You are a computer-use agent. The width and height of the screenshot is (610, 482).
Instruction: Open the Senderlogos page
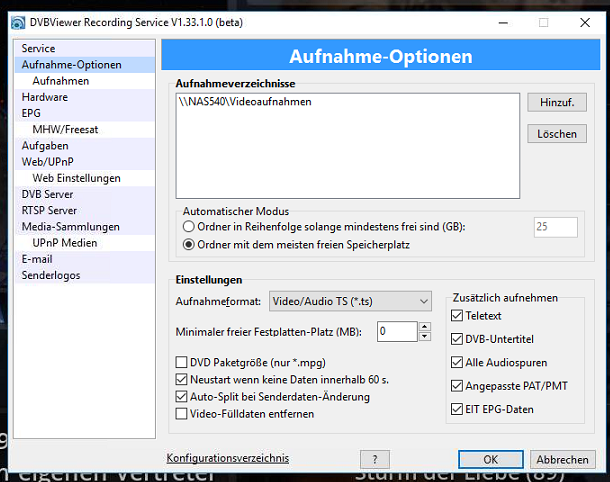84,275
